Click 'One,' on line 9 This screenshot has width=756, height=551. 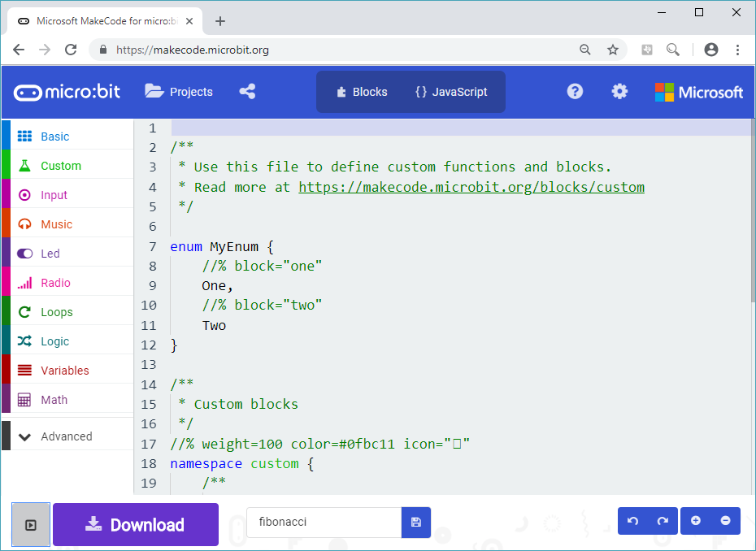(x=217, y=286)
